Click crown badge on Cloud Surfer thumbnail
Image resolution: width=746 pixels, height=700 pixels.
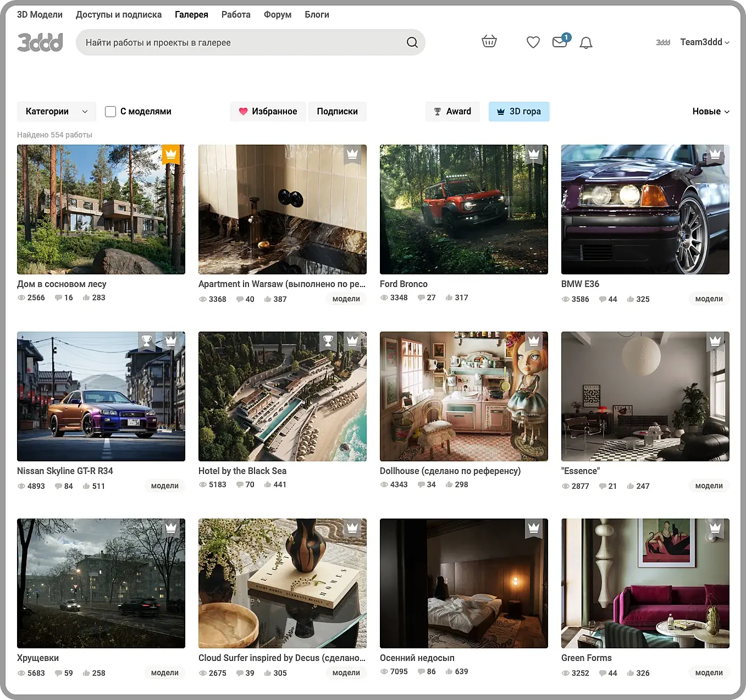click(x=352, y=528)
